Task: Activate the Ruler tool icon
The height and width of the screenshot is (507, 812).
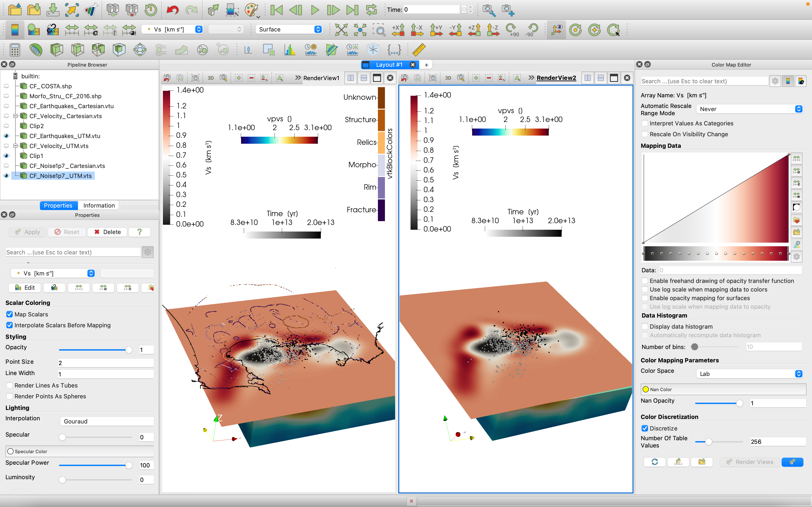Action: (x=419, y=50)
